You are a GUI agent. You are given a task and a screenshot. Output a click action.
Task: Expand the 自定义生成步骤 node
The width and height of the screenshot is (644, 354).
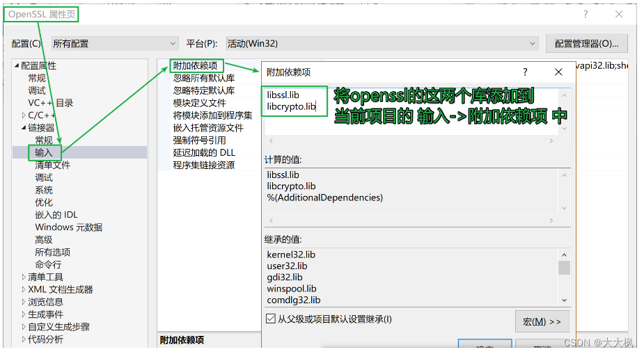pos(24,327)
